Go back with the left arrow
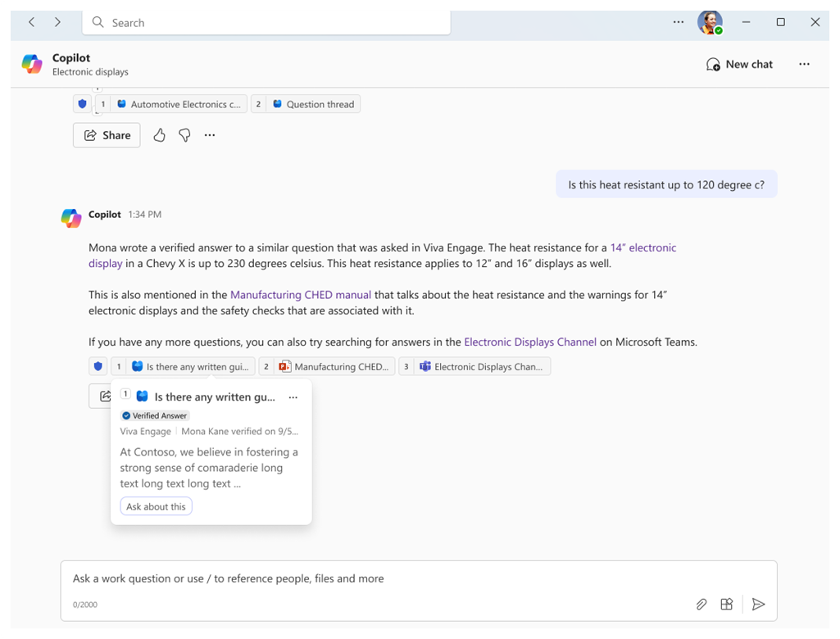This screenshot has width=840, height=639. coord(32,22)
